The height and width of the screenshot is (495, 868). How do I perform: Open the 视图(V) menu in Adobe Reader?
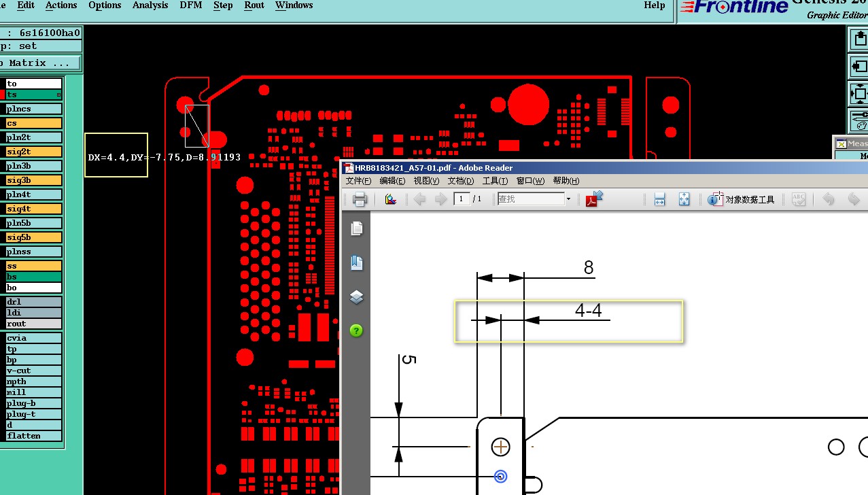[428, 181]
